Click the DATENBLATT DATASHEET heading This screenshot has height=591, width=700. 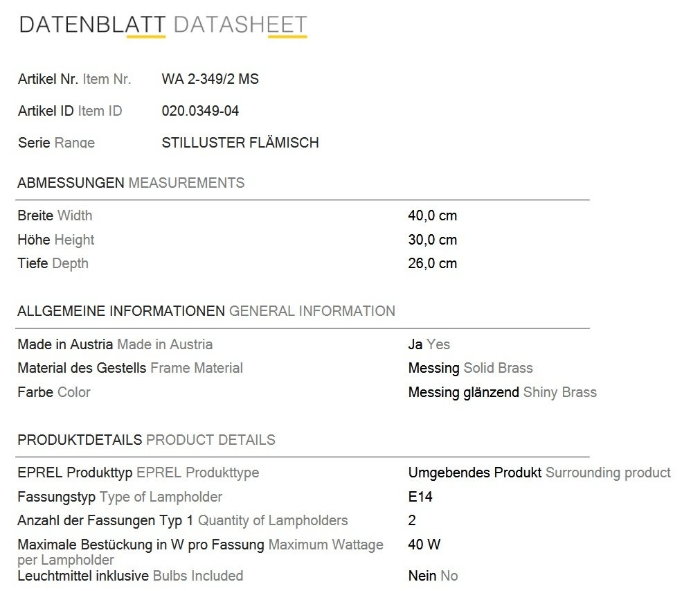click(163, 24)
